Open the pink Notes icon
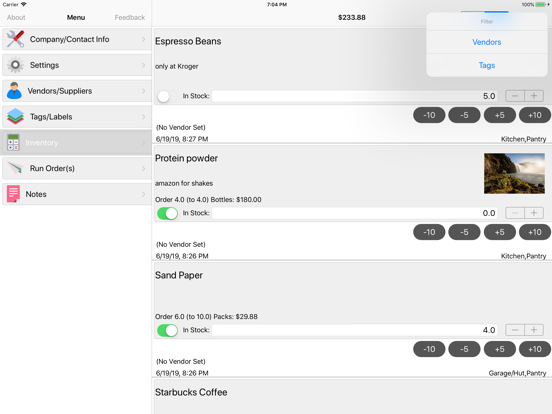The image size is (552, 414). (13, 194)
